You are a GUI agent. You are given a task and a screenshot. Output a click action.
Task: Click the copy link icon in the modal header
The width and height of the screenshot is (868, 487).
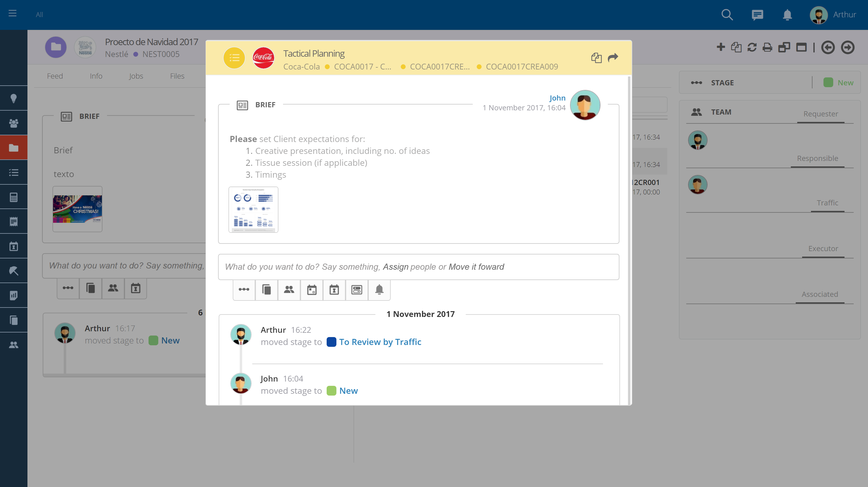coord(596,58)
